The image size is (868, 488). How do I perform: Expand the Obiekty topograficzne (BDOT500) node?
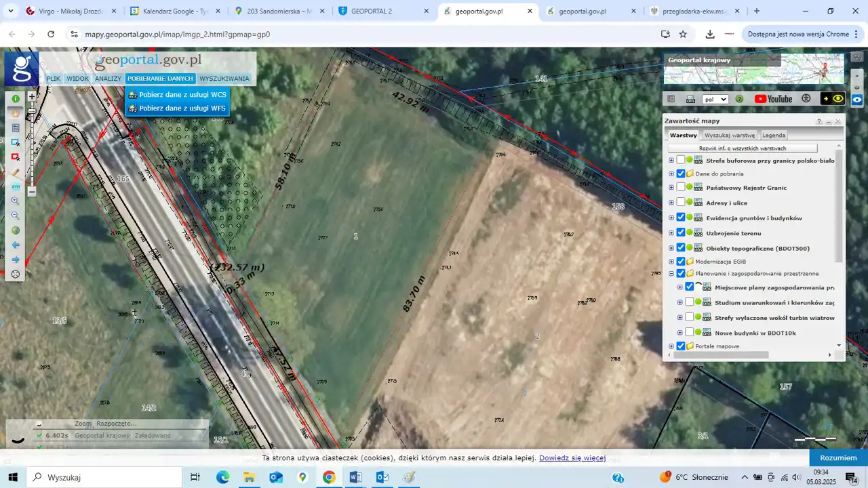tap(671, 248)
